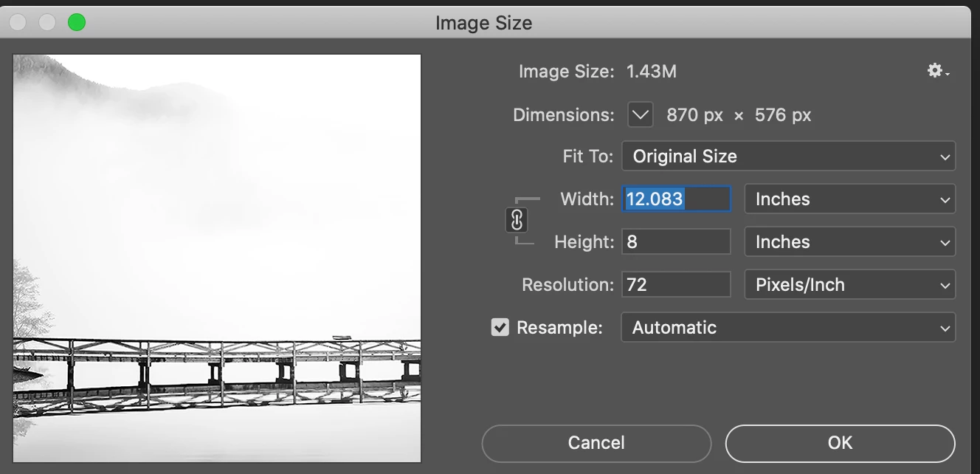Confirm with the OK button
Viewport: 980px width, 474px height.
tap(840, 443)
